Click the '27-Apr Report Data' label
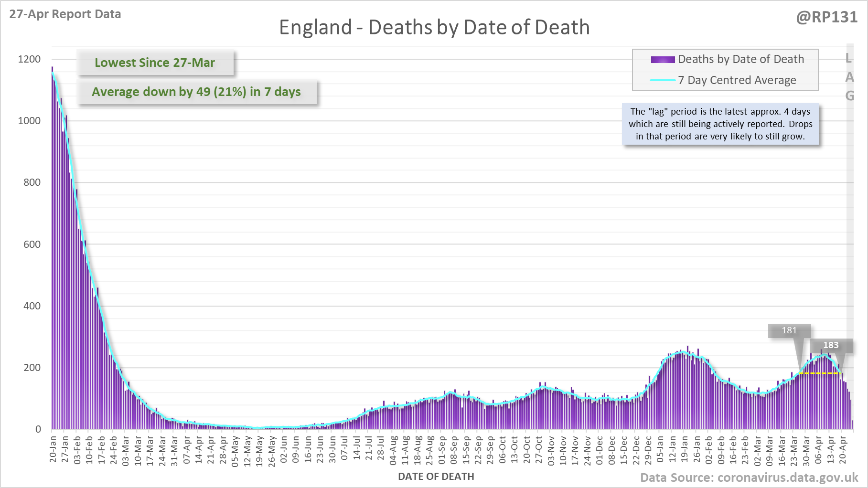Viewport: 868px width, 488px height. point(65,14)
